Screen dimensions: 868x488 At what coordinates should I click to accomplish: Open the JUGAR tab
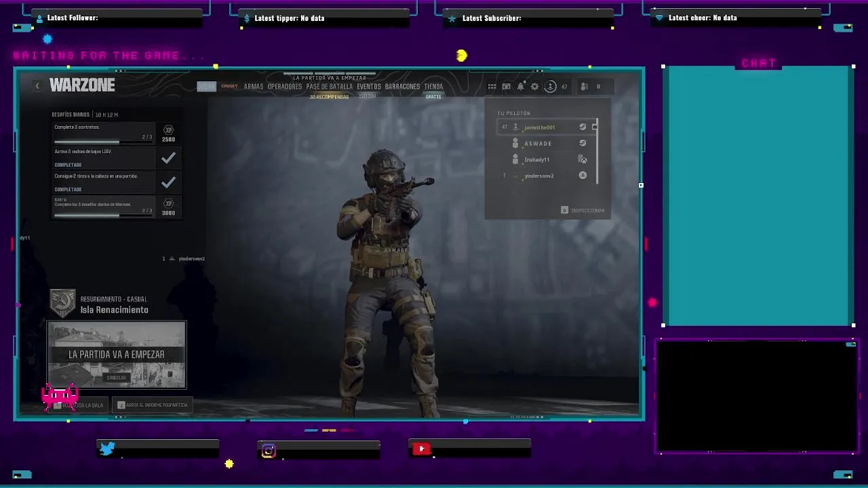[x=206, y=86]
